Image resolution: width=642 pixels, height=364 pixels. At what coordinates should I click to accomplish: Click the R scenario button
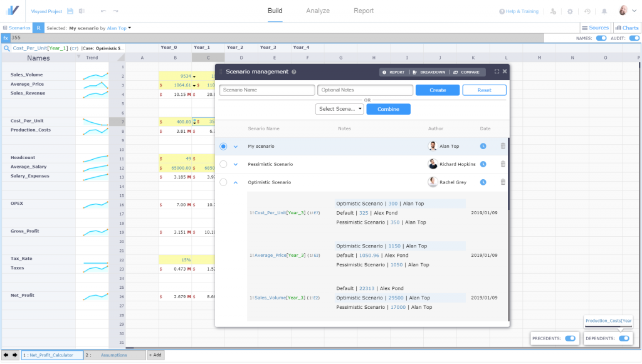tap(38, 28)
